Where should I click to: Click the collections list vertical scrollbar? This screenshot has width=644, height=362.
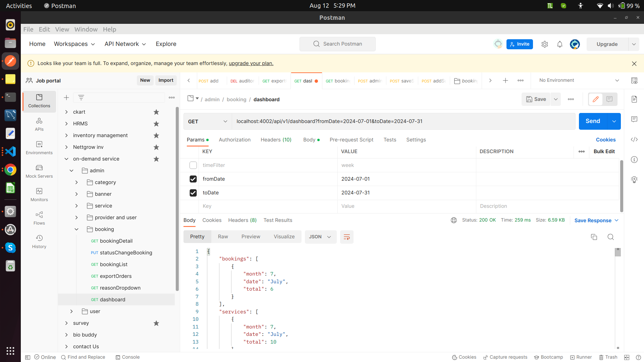[x=177, y=198]
